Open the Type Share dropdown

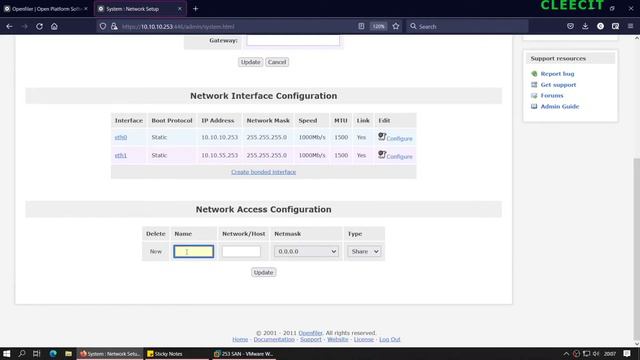point(364,251)
